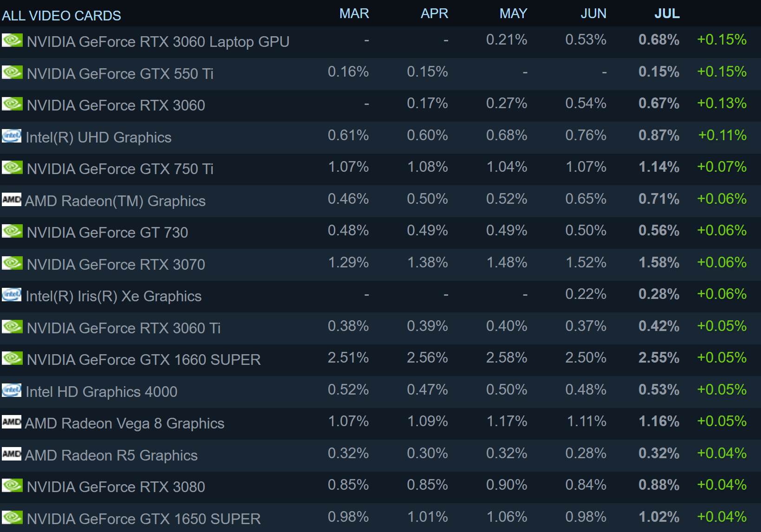Click AMD logo beside Radeon Vega 8 Graphics
The image size is (761, 532).
click(12, 422)
